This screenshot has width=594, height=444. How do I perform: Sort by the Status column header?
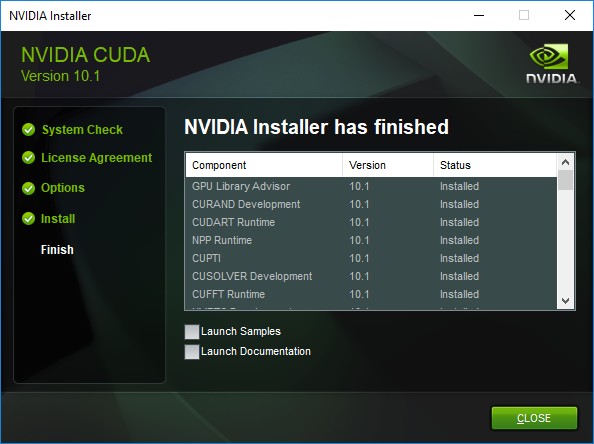[495, 165]
